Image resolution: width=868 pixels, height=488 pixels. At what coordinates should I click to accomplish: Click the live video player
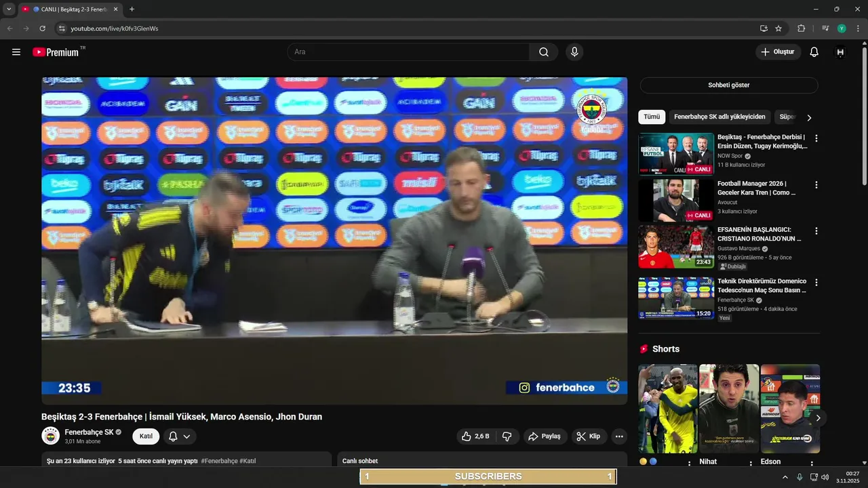click(x=334, y=241)
